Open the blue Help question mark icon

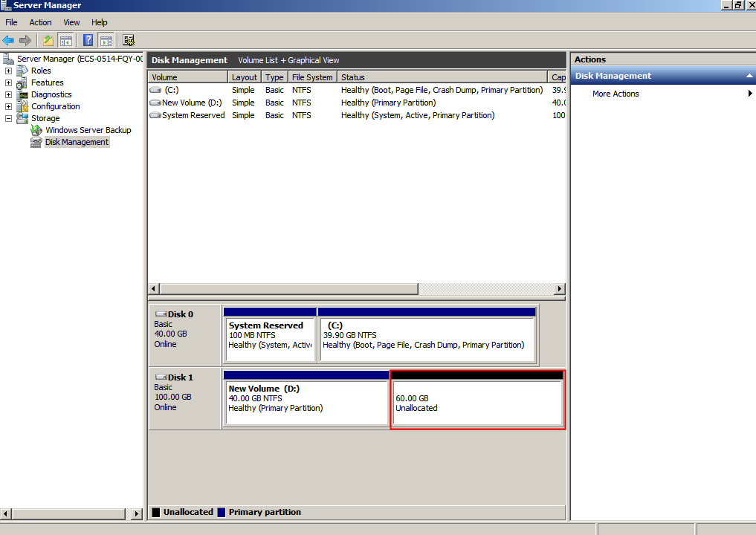pyautogui.click(x=88, y=40)
